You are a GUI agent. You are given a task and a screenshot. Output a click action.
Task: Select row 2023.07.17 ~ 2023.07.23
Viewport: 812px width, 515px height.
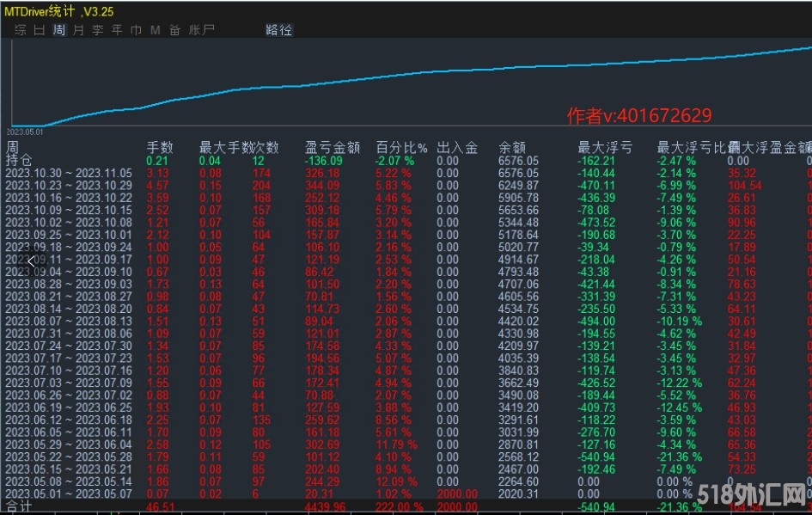[69, 358]
